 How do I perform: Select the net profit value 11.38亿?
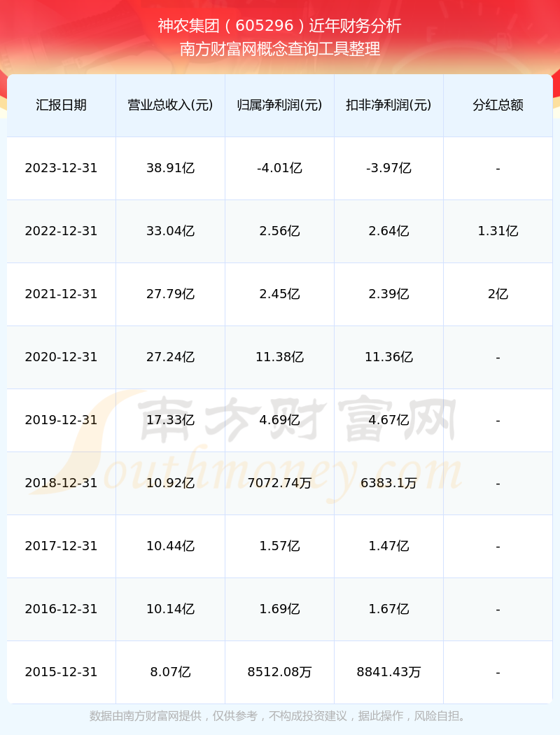279,357
